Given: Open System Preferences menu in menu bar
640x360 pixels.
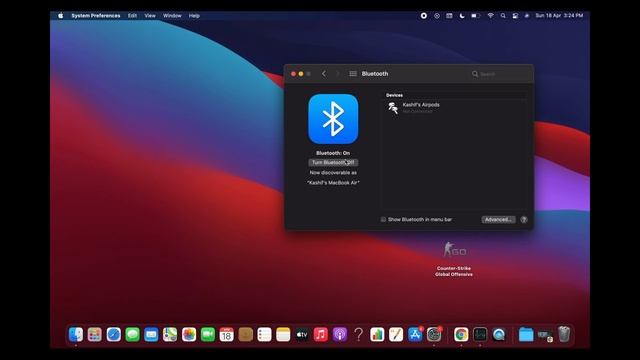Looking at the screenshot, I should [96, 16].
